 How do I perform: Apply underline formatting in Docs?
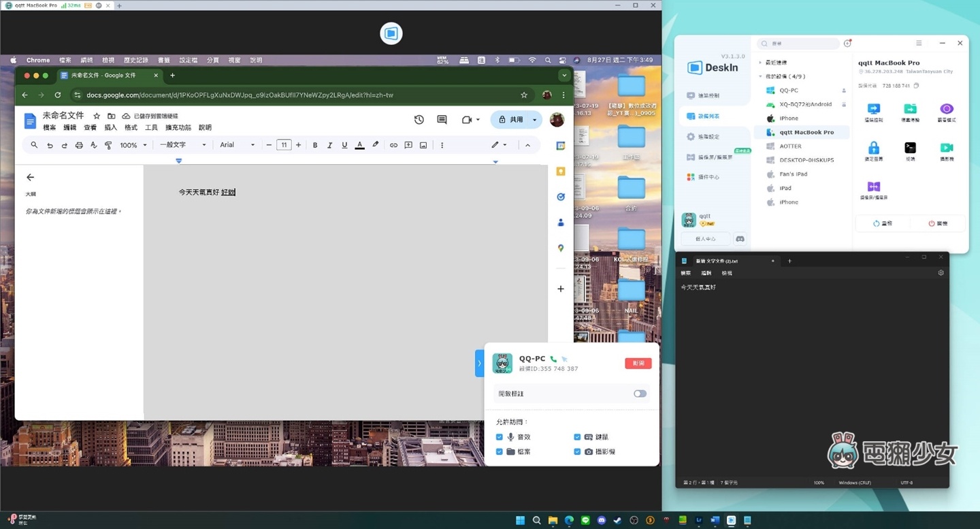(344, 145)
